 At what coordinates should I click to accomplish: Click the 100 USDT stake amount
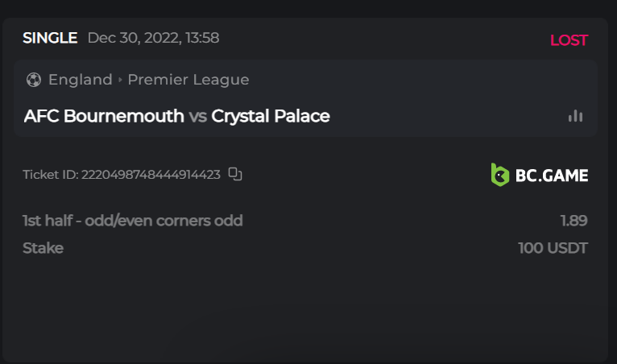click(553, 248)
